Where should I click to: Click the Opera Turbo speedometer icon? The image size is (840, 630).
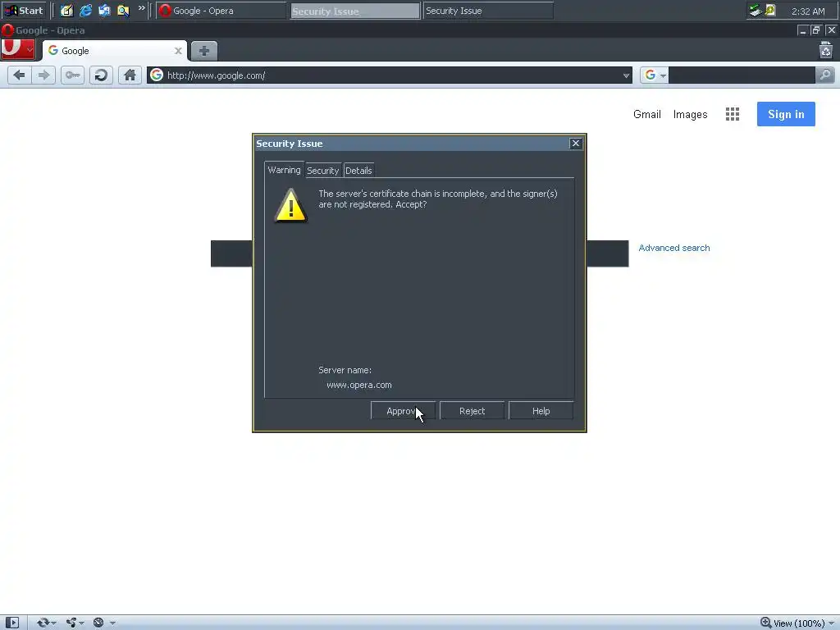pyautogui.click(x=98, y=623)
